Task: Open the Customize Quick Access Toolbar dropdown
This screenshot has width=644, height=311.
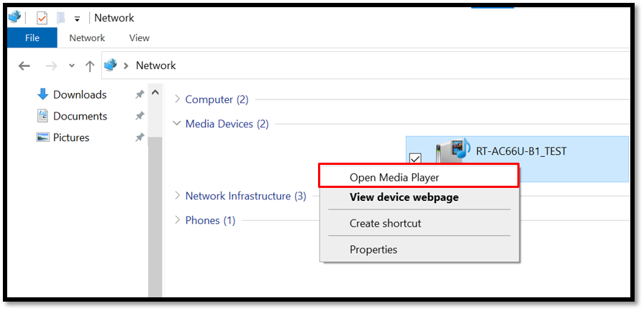Action: click(77, 19)
